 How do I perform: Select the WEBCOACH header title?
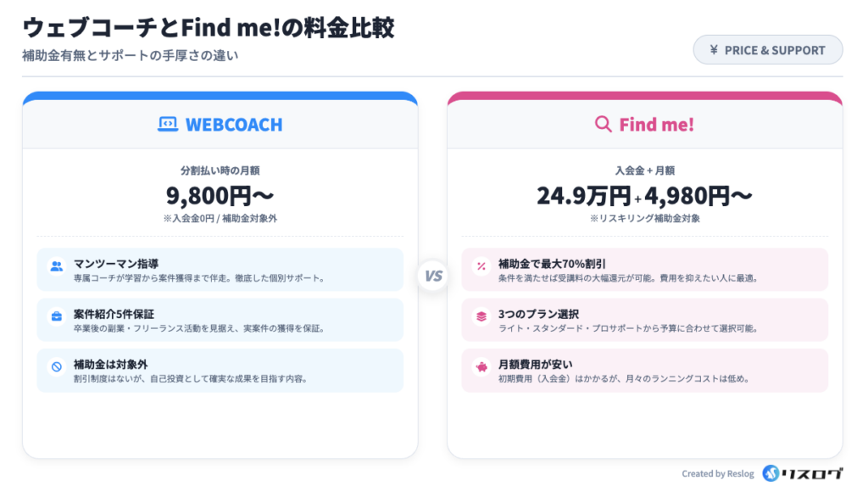(234, 125)
